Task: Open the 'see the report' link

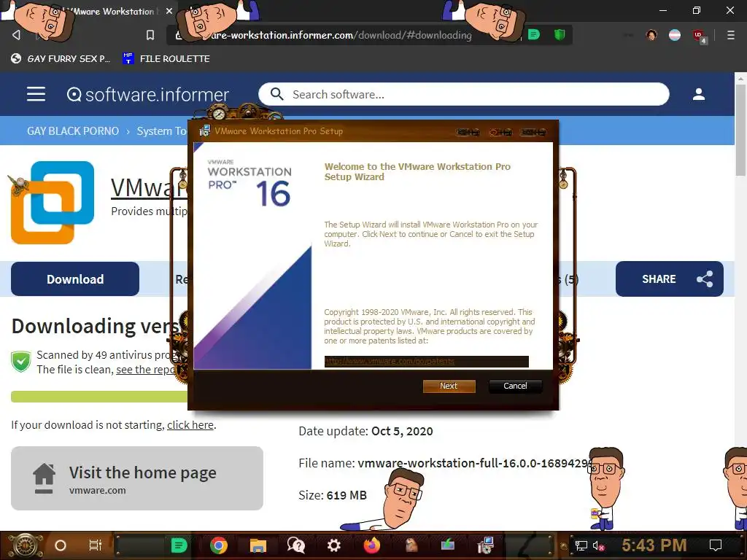Action: pos(146,370)
